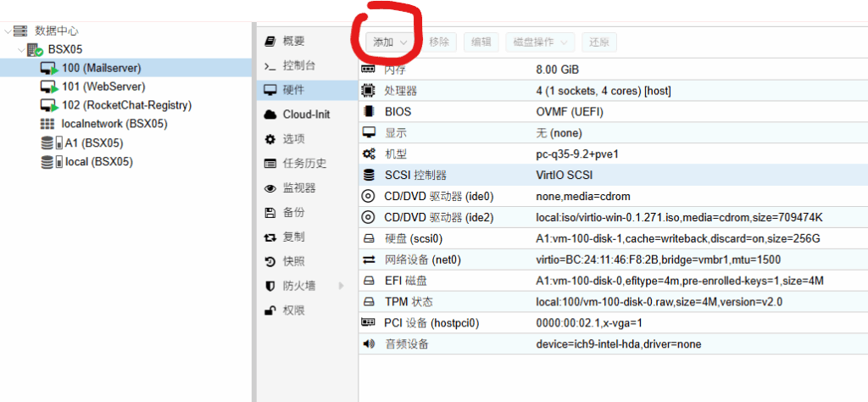Click the 还原 button

(599, 42)
